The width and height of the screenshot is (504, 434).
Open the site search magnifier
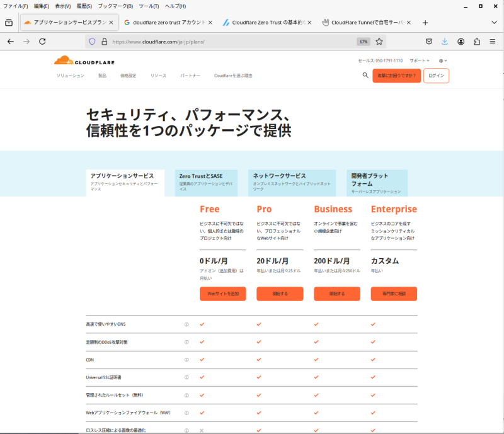pos(365,75)
